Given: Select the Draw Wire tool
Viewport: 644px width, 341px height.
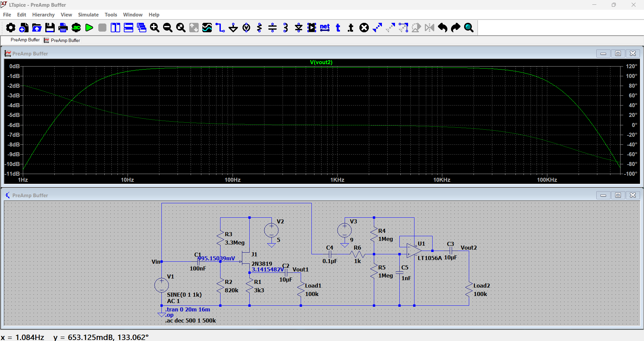Looking at the screenshot, I should [220, 28].
